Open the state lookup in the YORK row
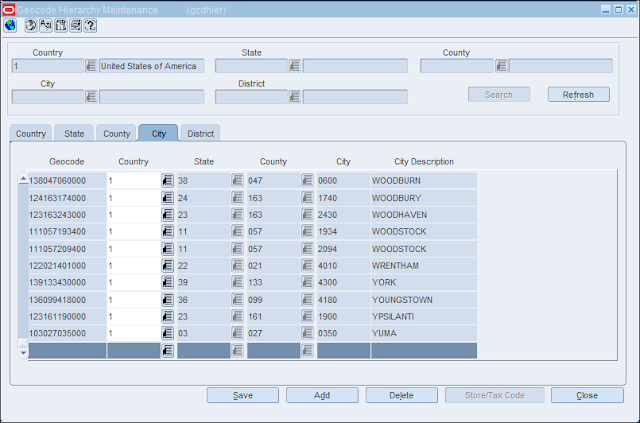This screenshot has width=640, height=423. tap(237, 283)
